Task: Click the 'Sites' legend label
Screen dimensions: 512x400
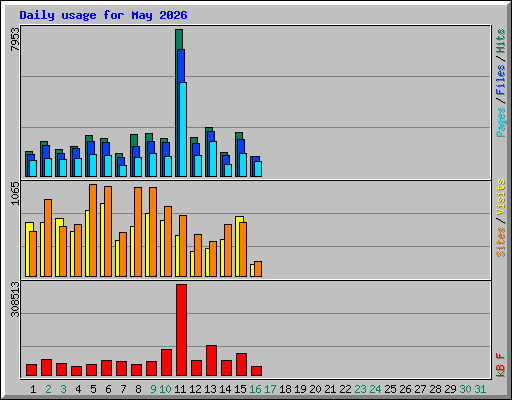Action: click(x=500, y=242)
